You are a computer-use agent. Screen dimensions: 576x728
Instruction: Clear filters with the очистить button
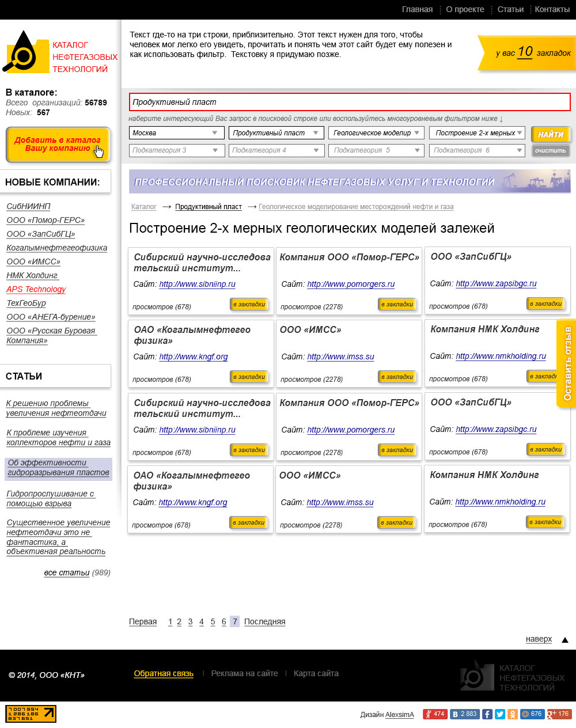click(551, 151)
